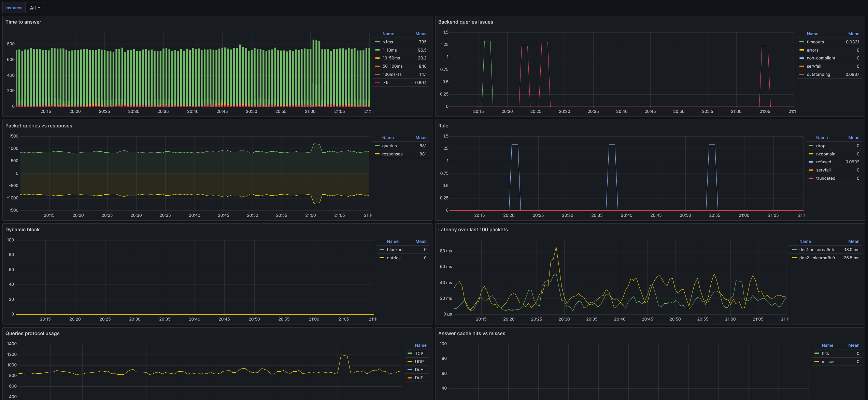Sort Rule panel legend by Name
The image size is (868, 400).
[x=822, y=138]
